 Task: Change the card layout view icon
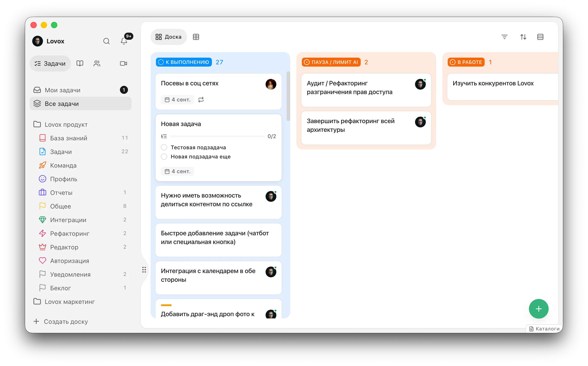click(x=540, y=37)
